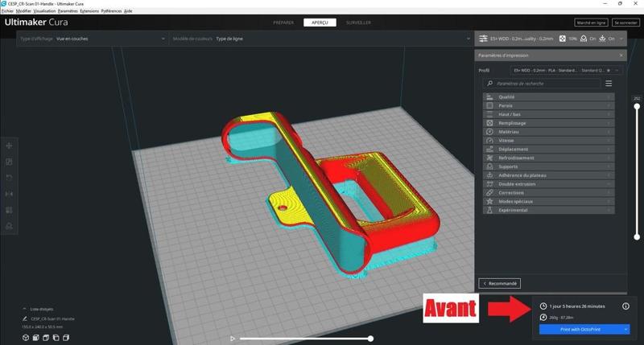Open the Paramètres menu
Screen dimensions: 644x345
click(68, 11)
